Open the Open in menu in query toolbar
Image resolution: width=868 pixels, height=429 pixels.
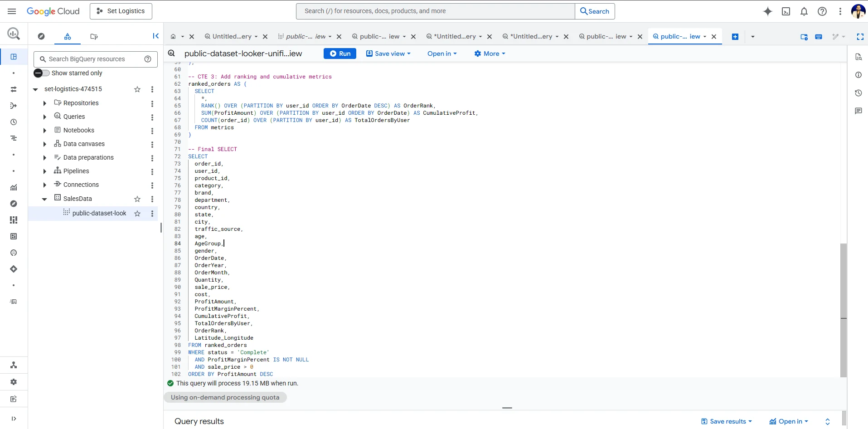[442, 54]
